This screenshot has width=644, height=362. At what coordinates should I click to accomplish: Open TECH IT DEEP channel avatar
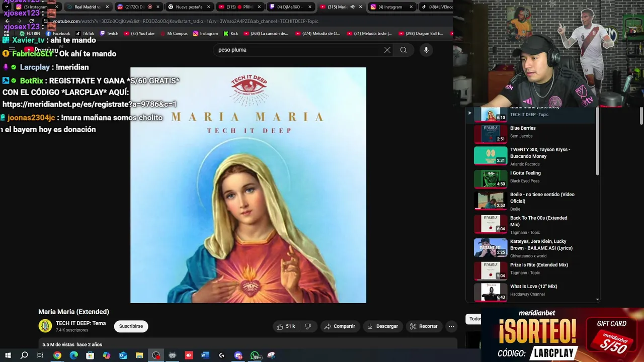point(45,326)
